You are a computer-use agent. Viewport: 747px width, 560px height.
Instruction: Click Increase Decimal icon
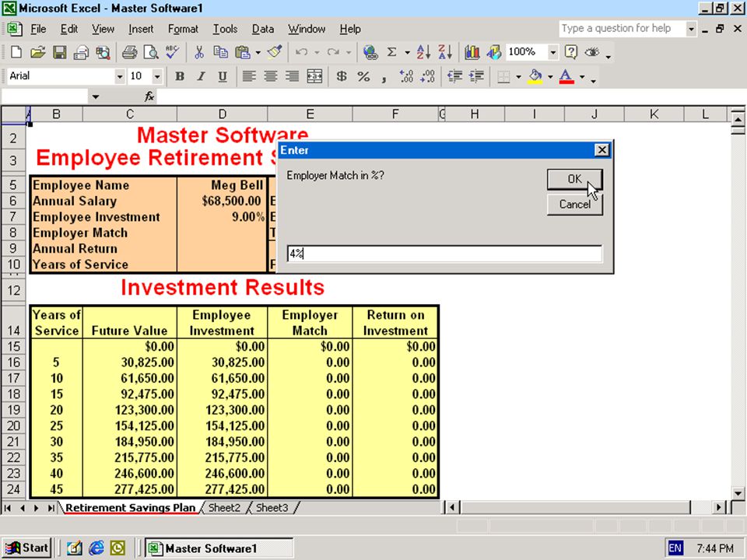click(406, 76)
